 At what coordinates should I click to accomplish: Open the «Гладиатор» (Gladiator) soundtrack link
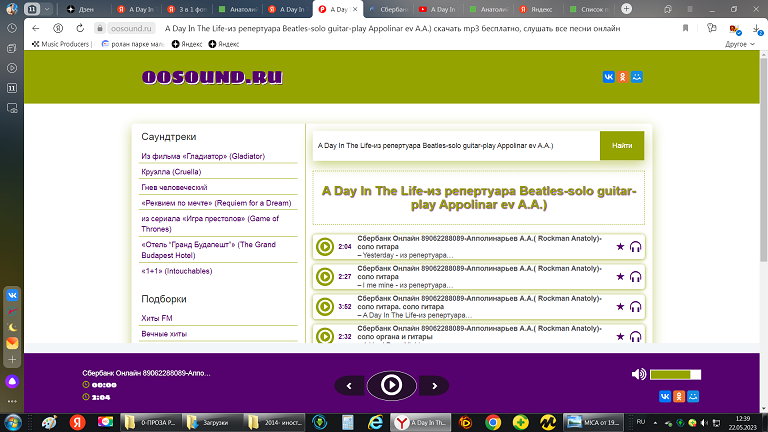point(203,156)
